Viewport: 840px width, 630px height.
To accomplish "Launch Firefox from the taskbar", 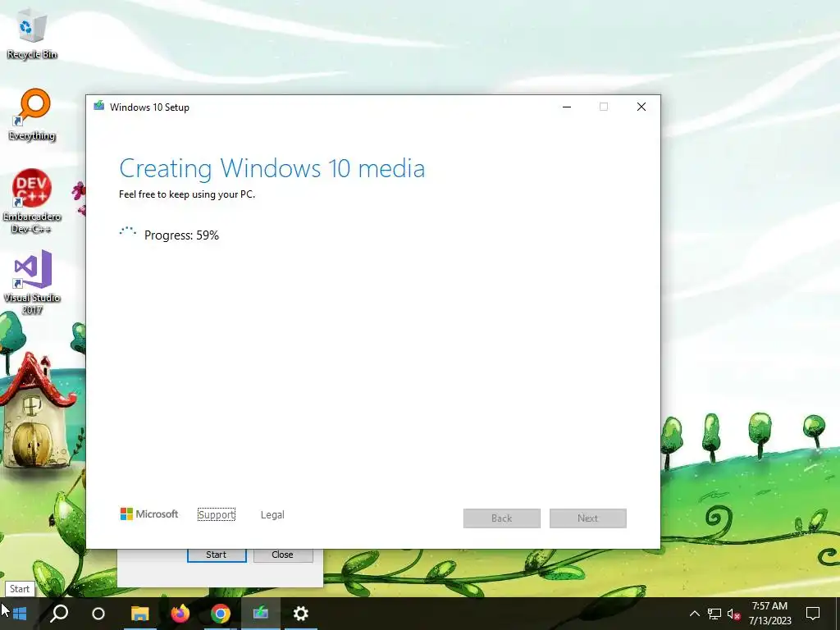I will 180,614.
